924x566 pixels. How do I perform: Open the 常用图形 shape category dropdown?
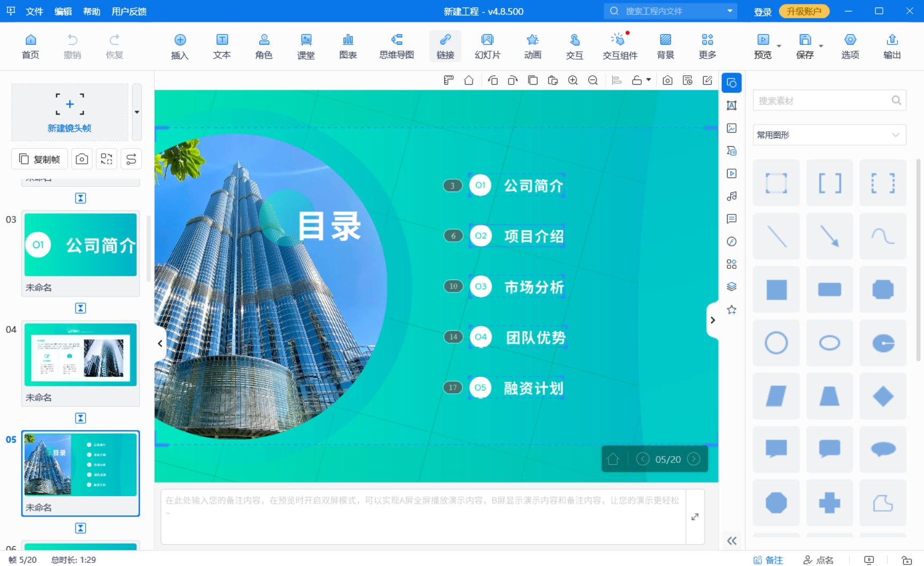tap(829, 135)
